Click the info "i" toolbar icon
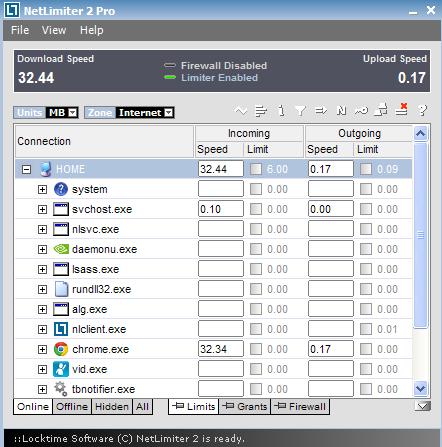Image resolution: width=442 pixels, height=447 pixels. [281, 110]
